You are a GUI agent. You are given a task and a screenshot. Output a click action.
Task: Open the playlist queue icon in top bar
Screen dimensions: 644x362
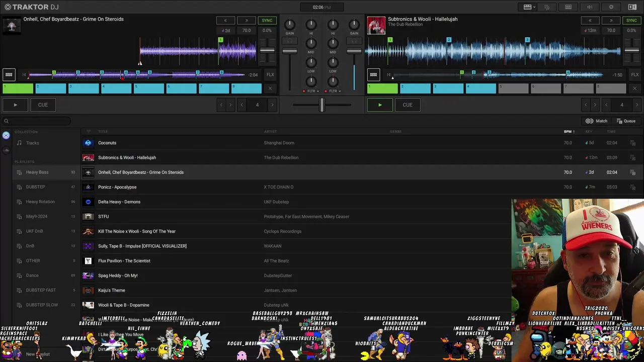(547, 7)
